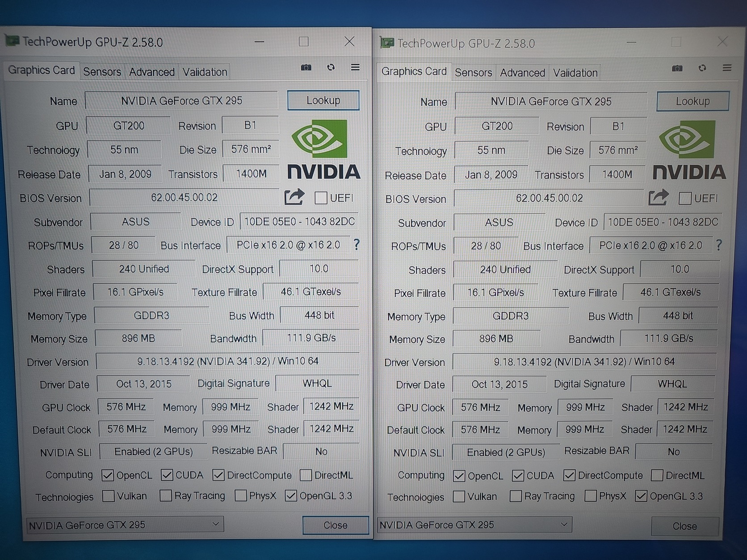The width and height of the screenshot is (747, 560).
Task: Click Device ID field in left window
Action: pos(299,221)
